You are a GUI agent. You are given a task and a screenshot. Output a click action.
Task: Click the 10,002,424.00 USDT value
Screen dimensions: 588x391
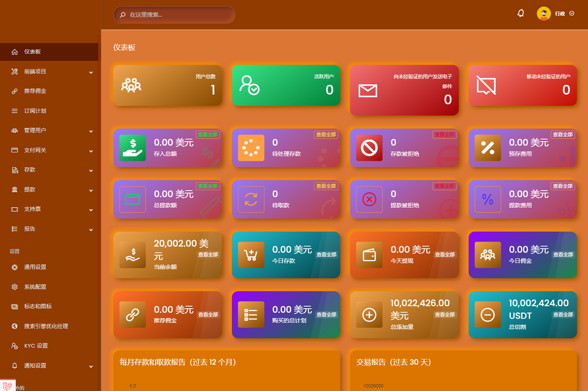539,309
